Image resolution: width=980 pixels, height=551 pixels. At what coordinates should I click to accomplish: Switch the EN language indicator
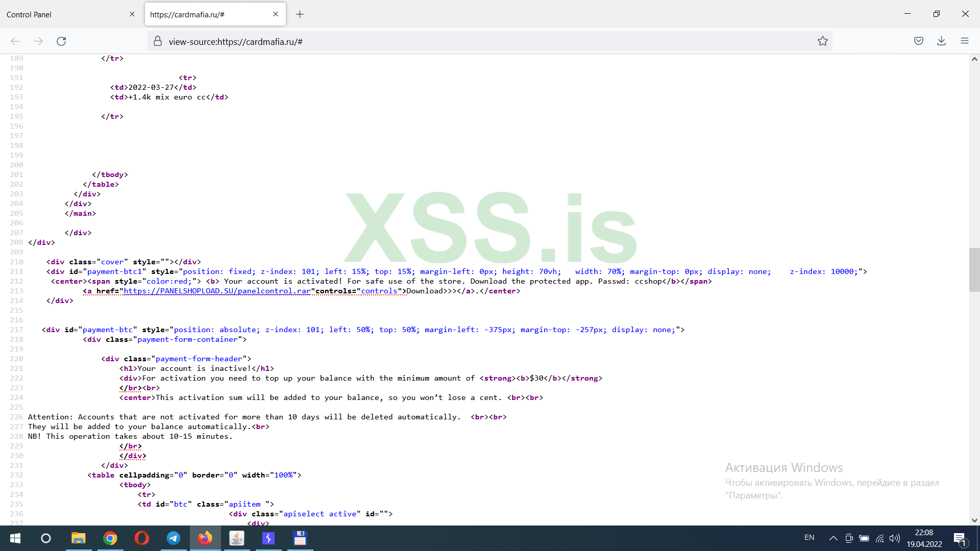pyautogui.click(x=809, y=538)
